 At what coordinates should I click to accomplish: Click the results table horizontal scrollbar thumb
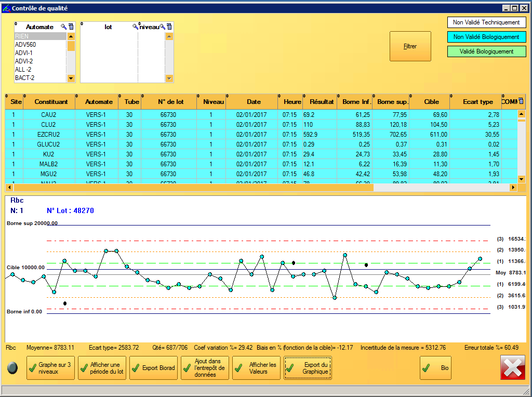pos(192,187)
